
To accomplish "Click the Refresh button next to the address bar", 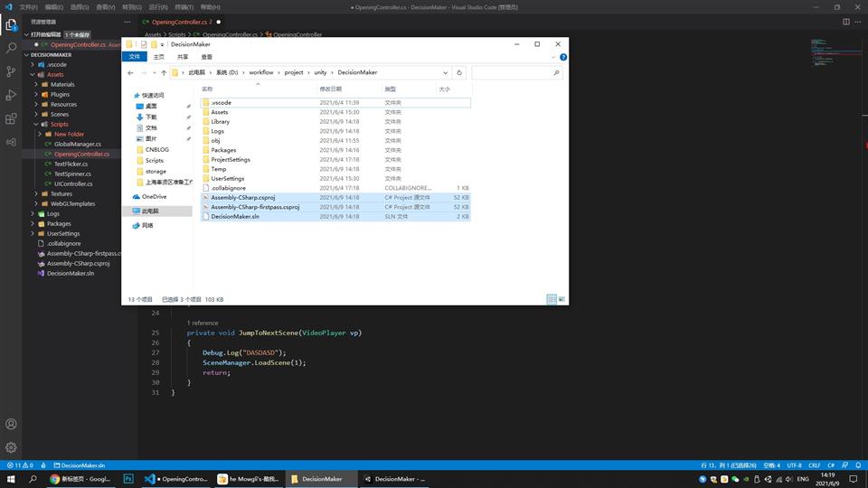I will click(x=459, y=72).
